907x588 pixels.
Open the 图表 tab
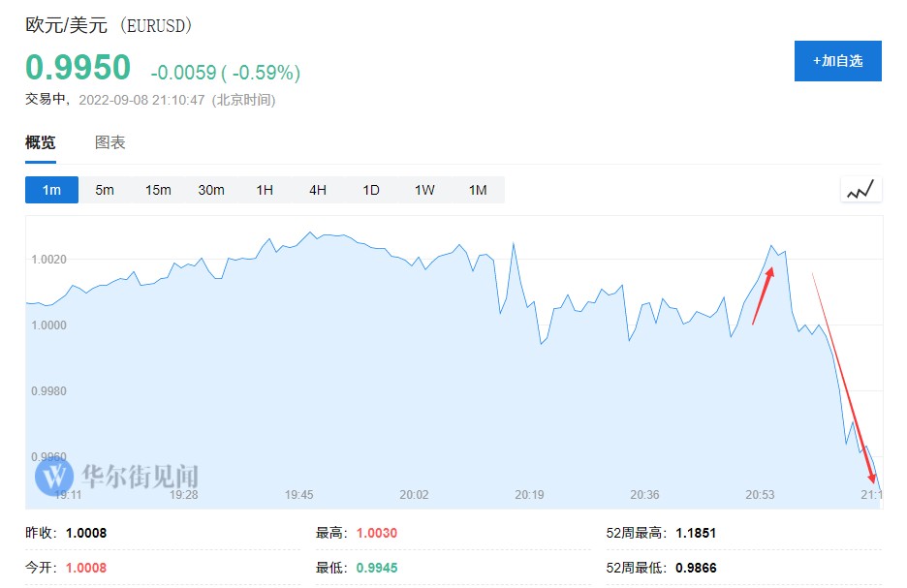pyautogui.click(x=109, y=143)
